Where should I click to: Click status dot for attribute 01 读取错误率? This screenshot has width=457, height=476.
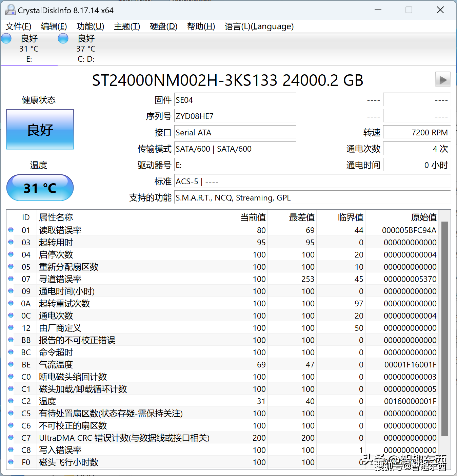coord(11,230)
